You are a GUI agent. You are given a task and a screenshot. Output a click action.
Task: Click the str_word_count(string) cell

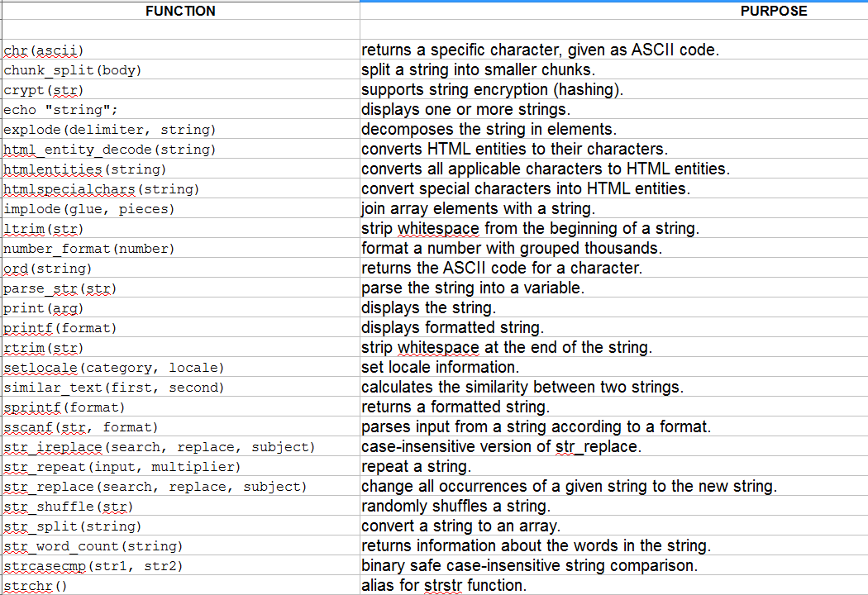93,546
